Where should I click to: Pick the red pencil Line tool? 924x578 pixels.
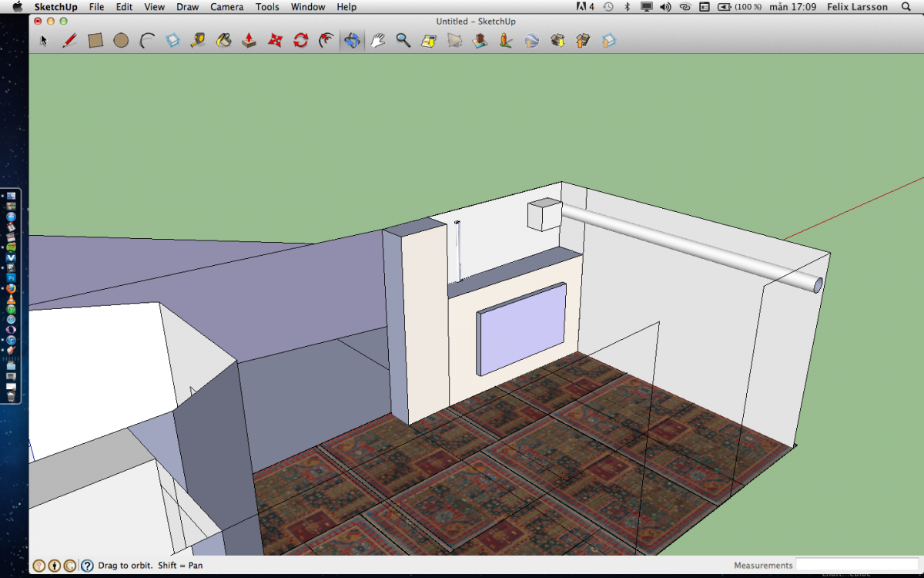click(69, 41)
